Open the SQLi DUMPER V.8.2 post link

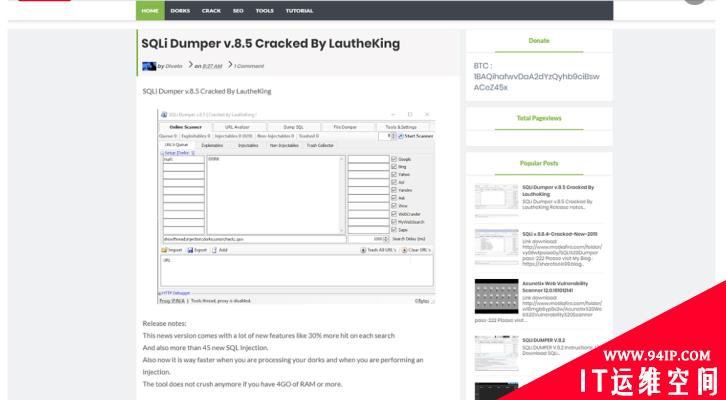point(544,340)
